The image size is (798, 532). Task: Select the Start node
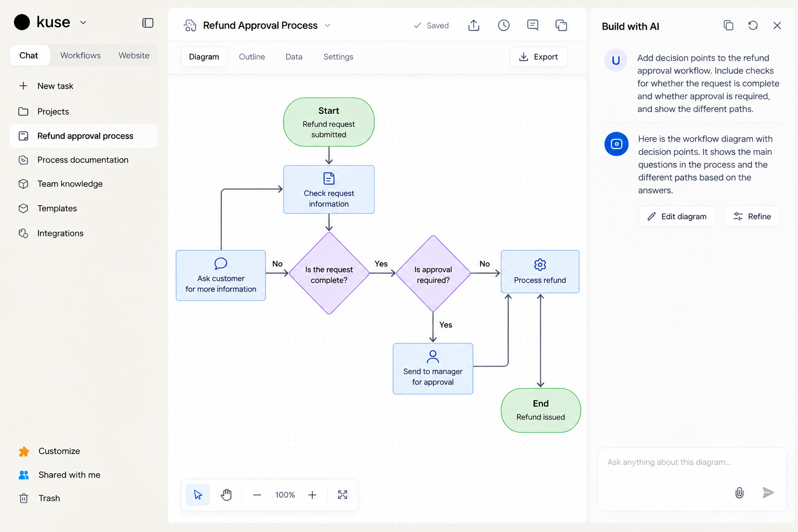point(329,122)
